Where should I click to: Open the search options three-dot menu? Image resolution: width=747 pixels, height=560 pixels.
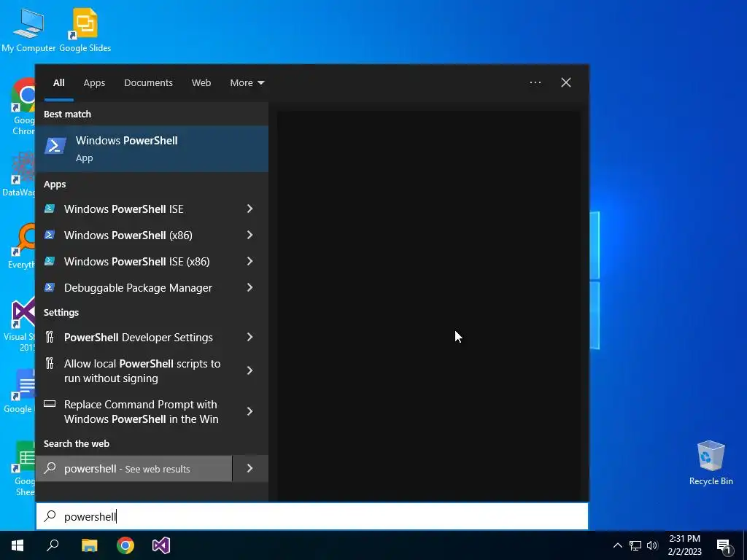[x=535, y=82]
